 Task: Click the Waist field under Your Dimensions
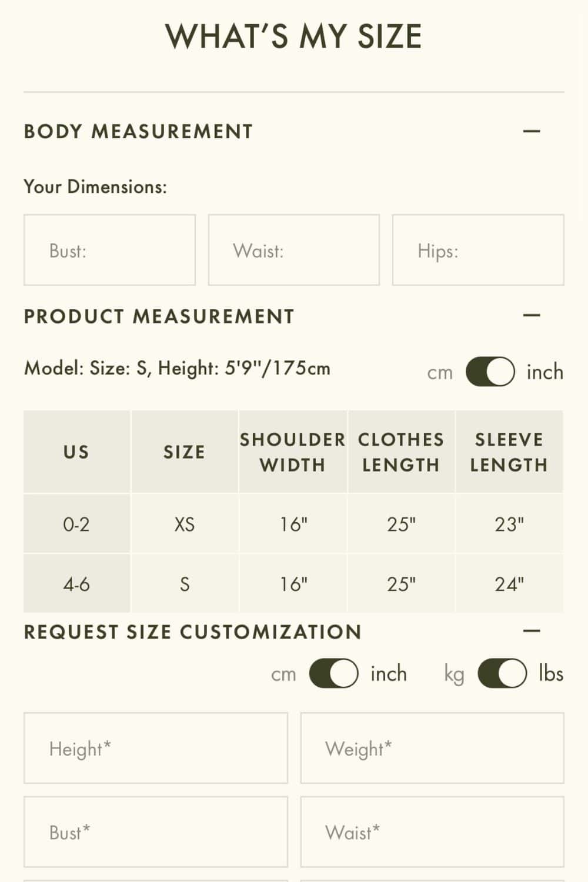pos(294,250)
